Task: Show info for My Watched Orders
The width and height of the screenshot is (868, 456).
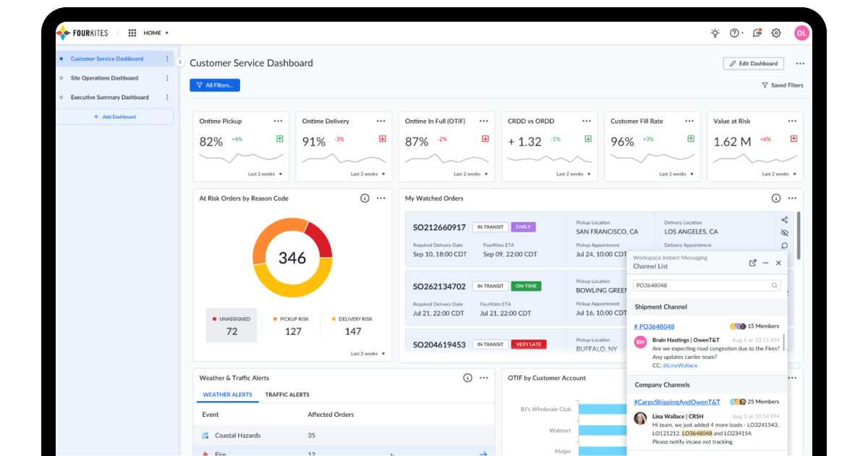Action: [776, 198]
